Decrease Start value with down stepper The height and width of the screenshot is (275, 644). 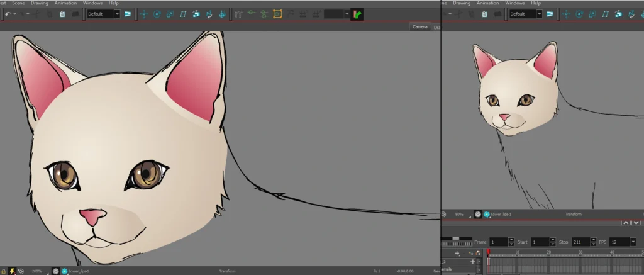553,244
